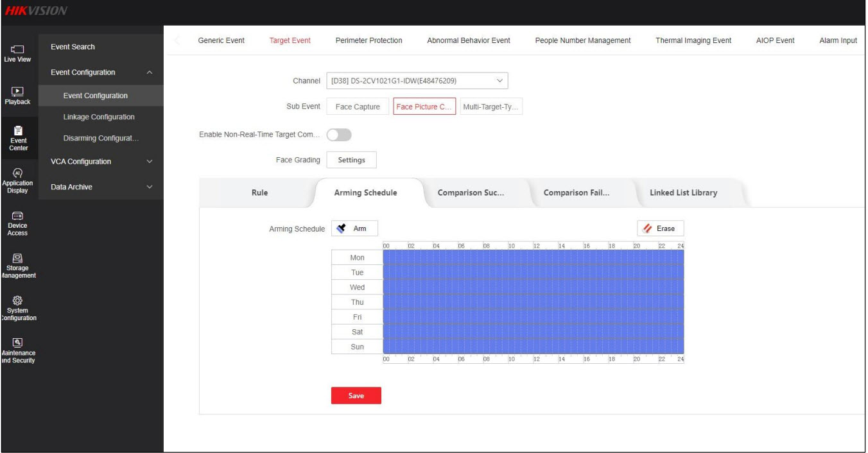Switch to the Perimeter Protection tab
This screenshot has height=453, width=868.
[x=369, y=40]
